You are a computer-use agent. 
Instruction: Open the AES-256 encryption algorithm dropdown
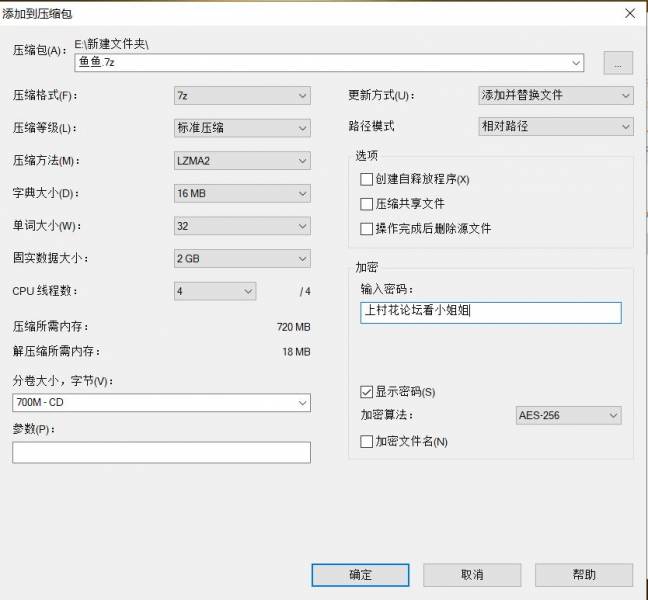567,416
